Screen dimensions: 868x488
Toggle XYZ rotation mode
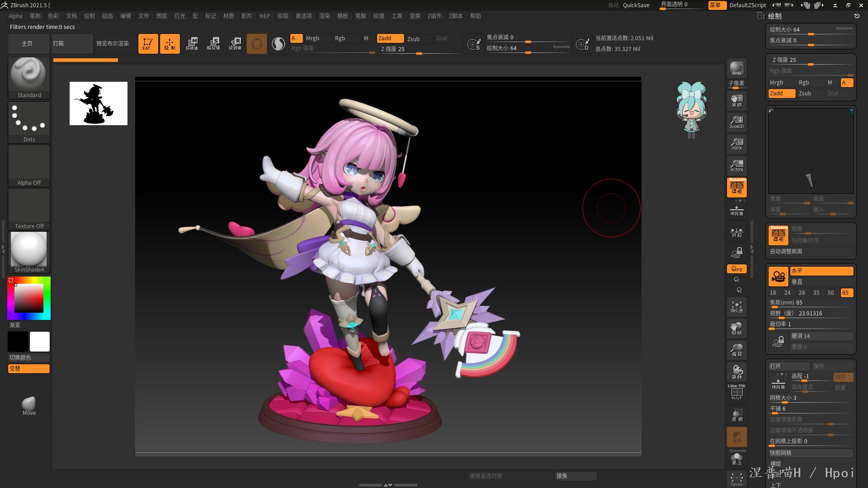736,269
